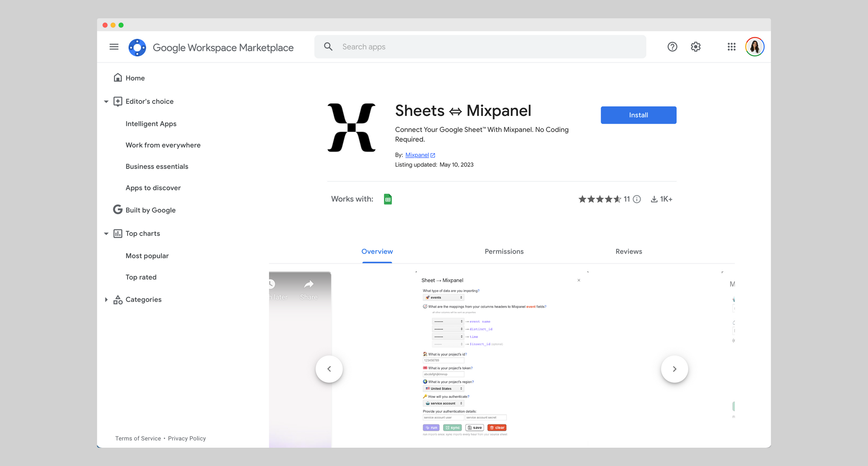Image resolution: width=868 pixels, height=466 pixels.
Task: Open Privacy Policy link
Action: [x=187, y=439]
